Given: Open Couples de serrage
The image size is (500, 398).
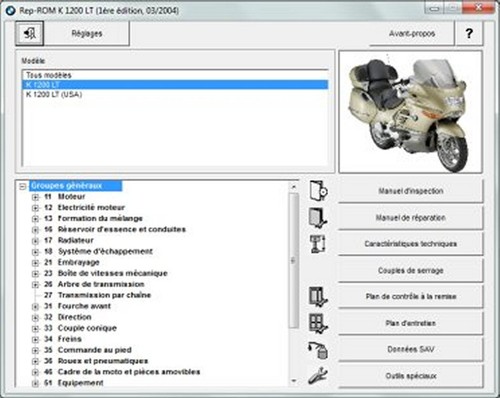Looking at the screenshot, I should pos(411,270).
